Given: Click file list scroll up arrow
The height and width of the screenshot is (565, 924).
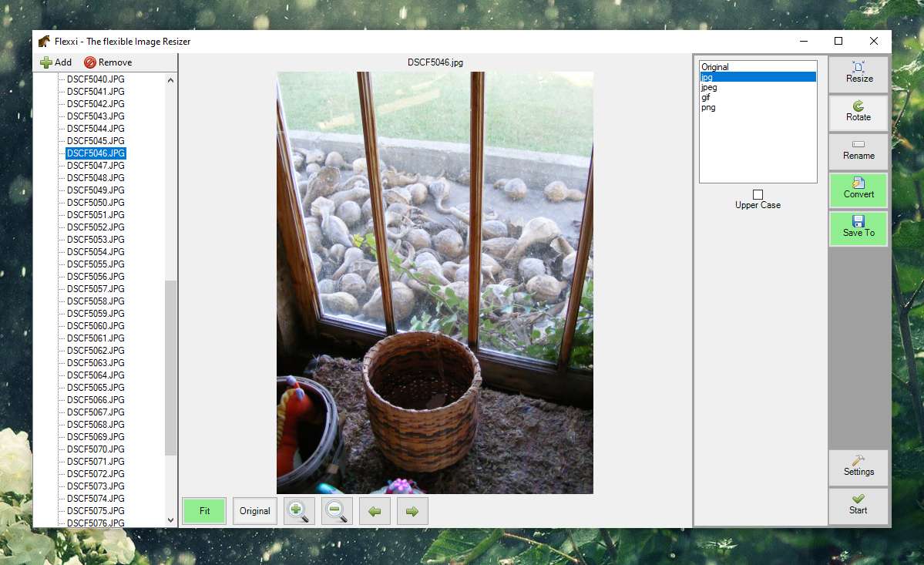Looking at the screenshot, I should 171,79.
